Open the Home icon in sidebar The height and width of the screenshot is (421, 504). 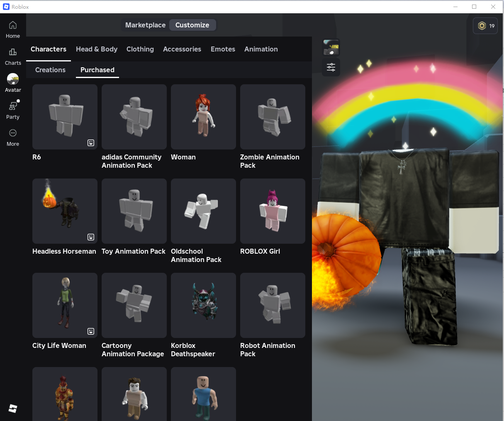13,25
